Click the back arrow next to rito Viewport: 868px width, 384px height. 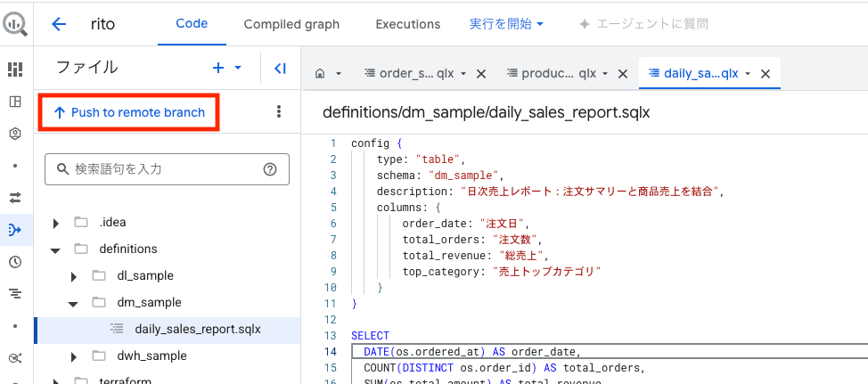click(59, 24)
